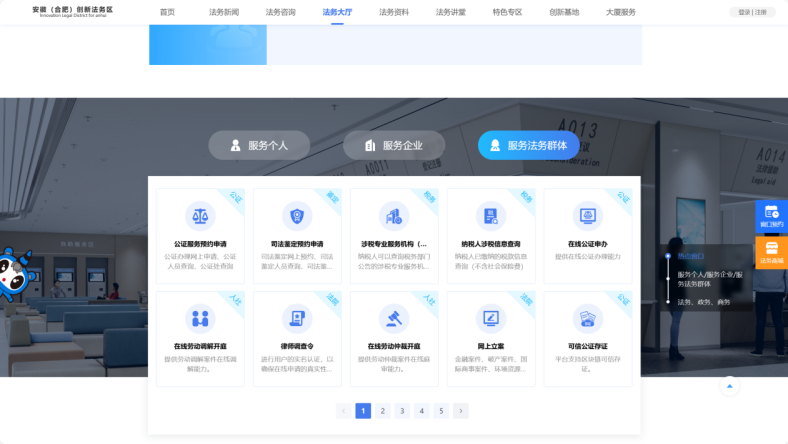This screenshot has height=444, width=788.
Task: Open the 律师调查令 certificate icon
Action: [297, 319]
